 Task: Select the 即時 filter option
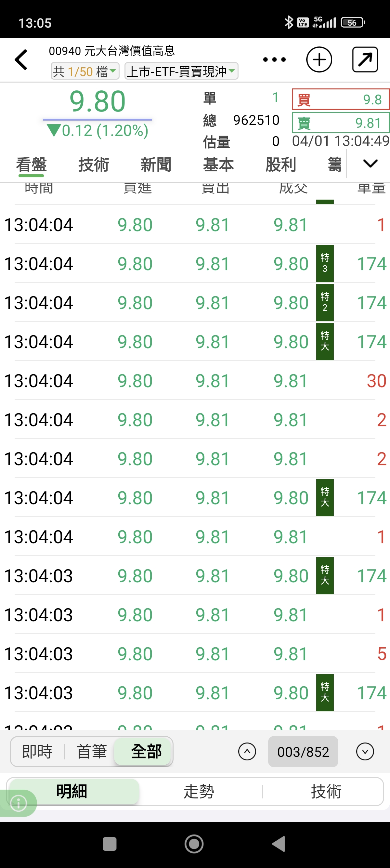(37, 751)
